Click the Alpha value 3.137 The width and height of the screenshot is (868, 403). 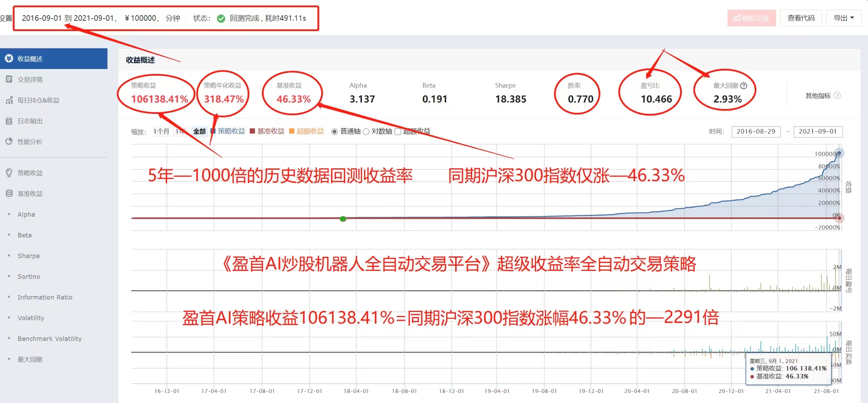point(362,99)
